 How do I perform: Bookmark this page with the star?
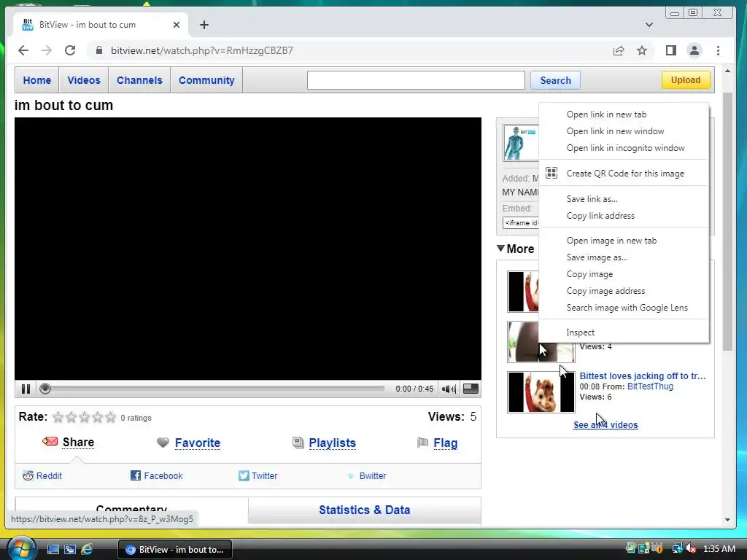point(642,50)
